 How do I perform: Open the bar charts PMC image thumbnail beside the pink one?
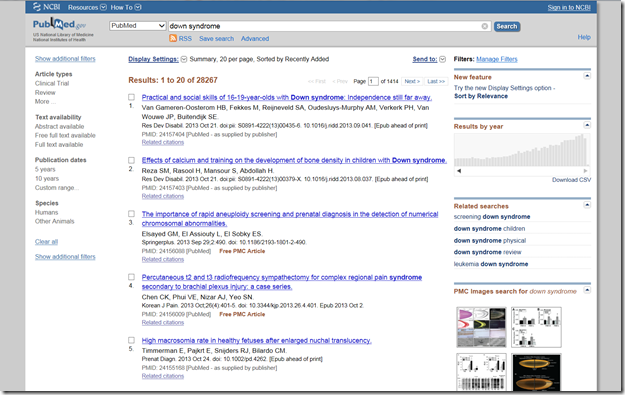pos(536,327)
